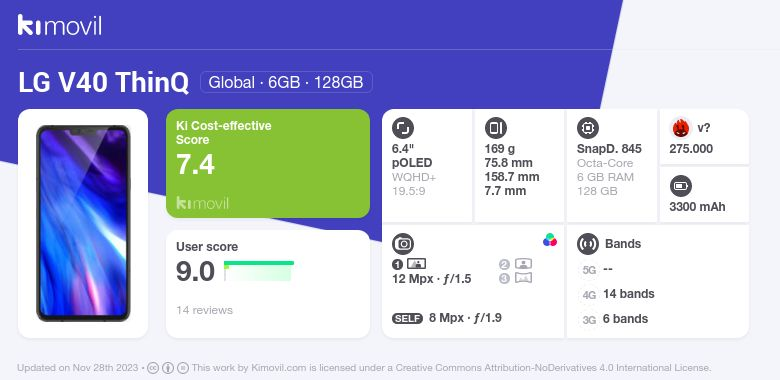
Task: Click the 4G 14 bands entry
Action: pos(617,294)
